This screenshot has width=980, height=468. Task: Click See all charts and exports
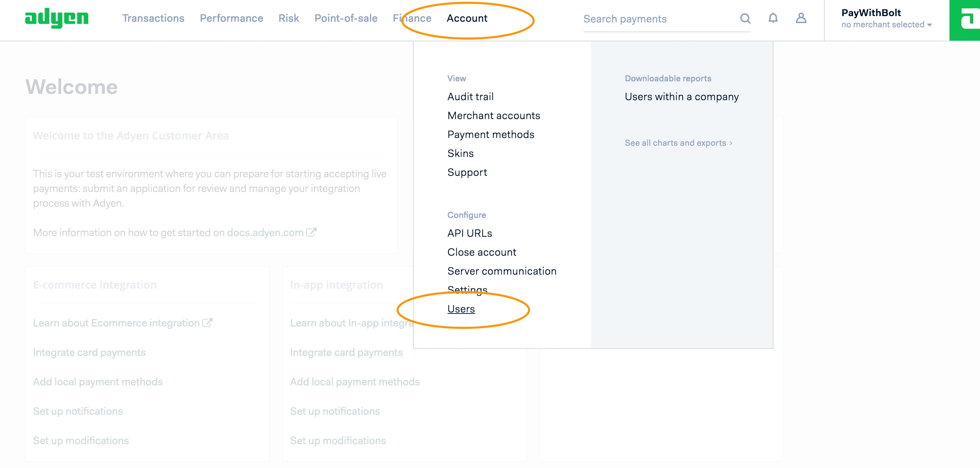678,143
